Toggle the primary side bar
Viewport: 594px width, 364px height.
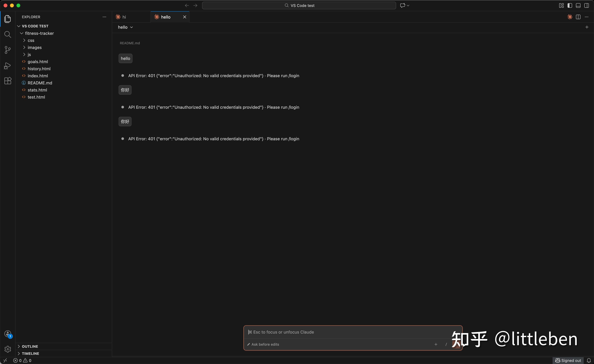(570, 5)
